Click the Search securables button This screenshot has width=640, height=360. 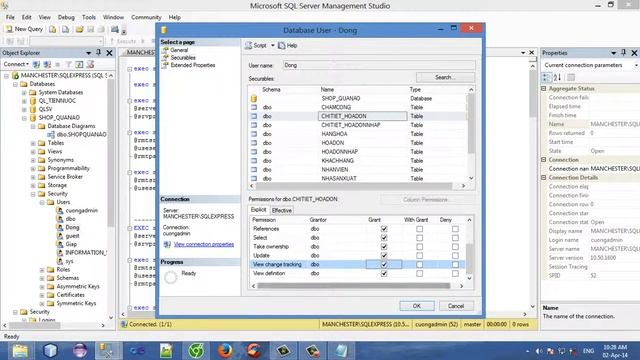point(445,78)
